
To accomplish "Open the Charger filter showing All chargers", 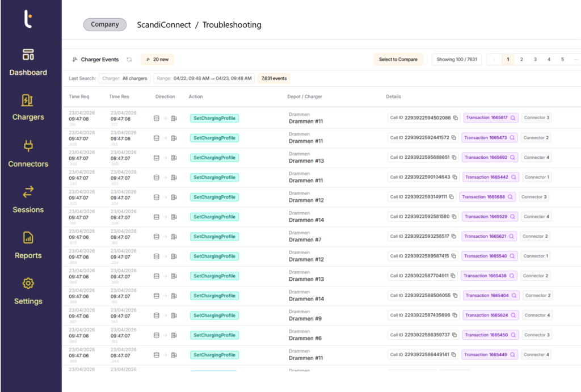I will tap(124, 78).
